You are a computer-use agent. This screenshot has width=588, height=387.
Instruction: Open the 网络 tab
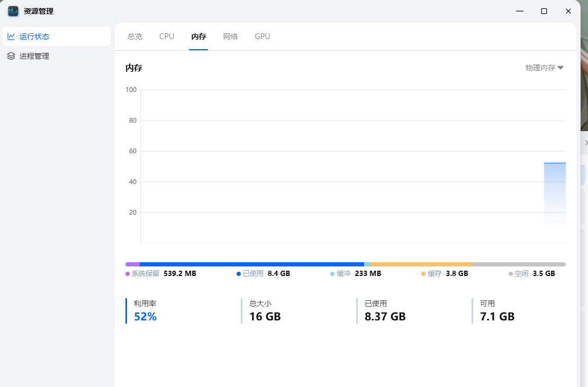click(230, 36)
